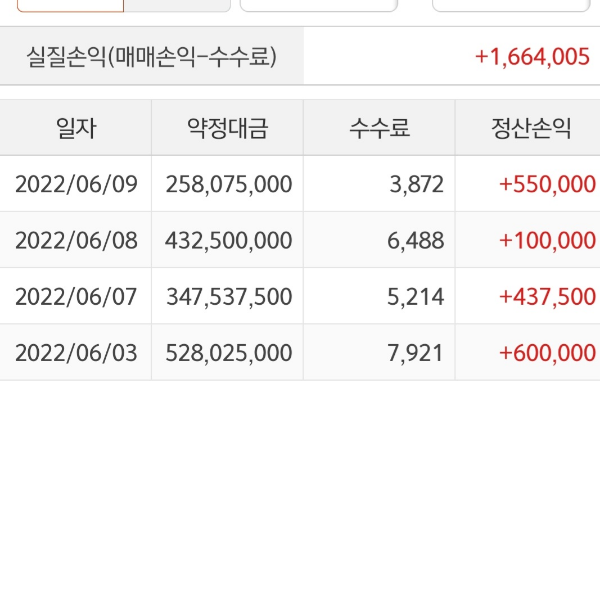Select the 5,214 fee cell
This screenshot has height=600, width=600.
coord(418,296)
